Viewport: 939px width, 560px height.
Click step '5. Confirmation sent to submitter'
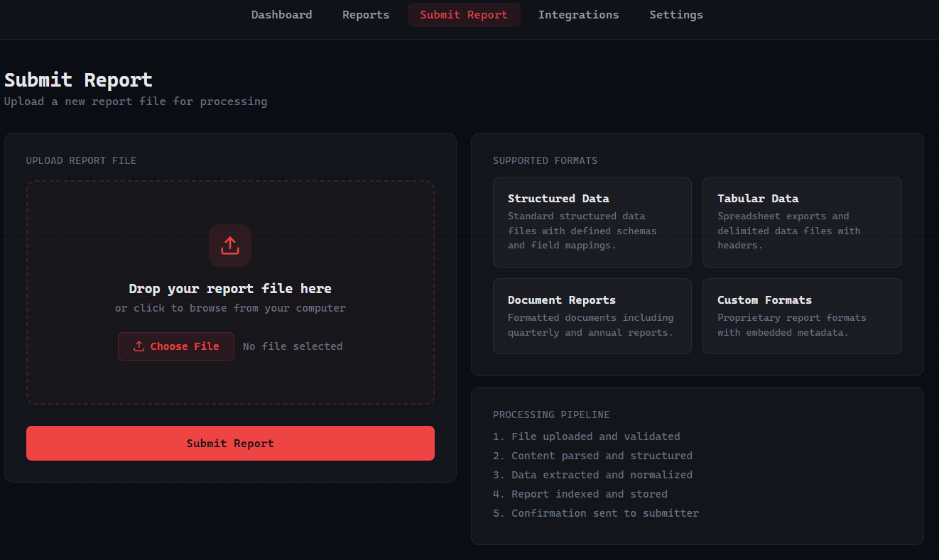coord(596,513)
